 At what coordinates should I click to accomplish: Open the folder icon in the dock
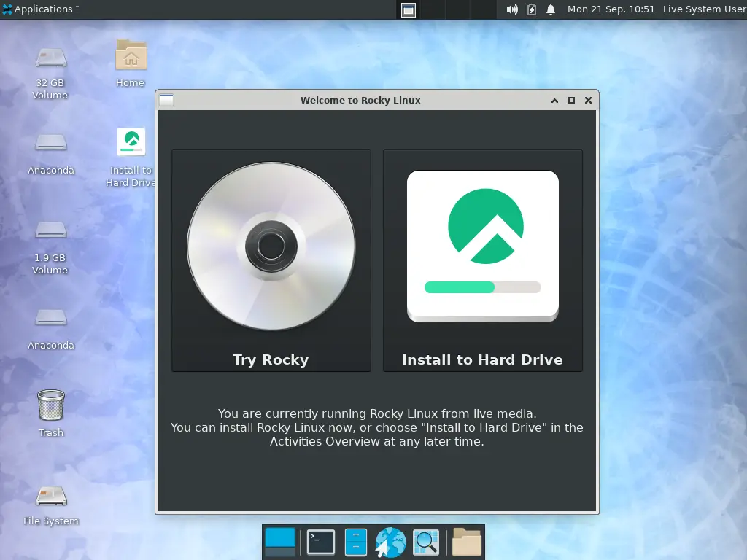click(466, 542)
